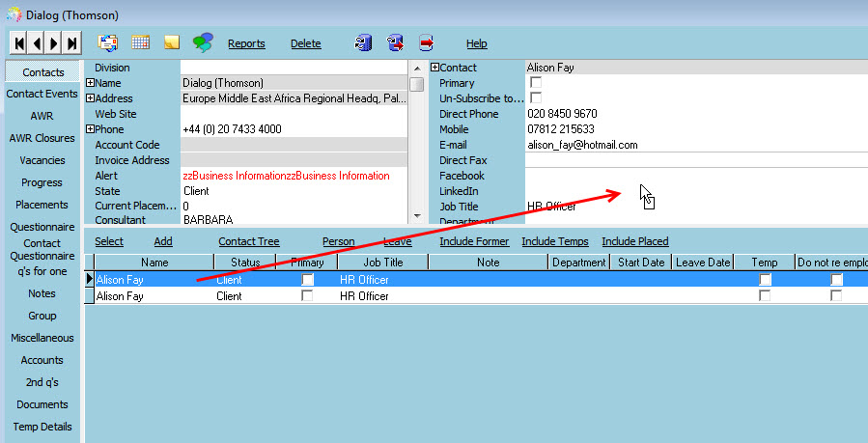Open the Notes tab

(x=42, y=293)
